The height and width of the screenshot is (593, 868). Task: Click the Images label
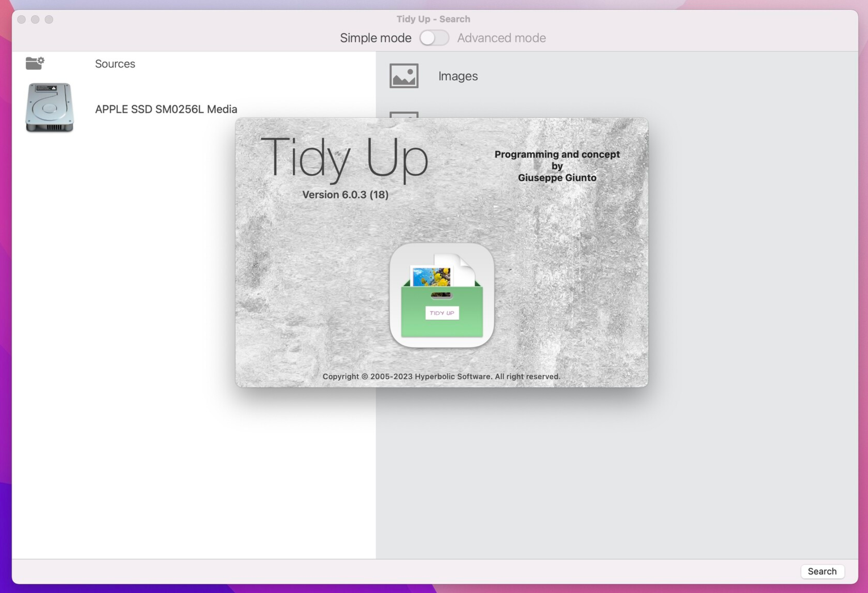tap(458, 76)
